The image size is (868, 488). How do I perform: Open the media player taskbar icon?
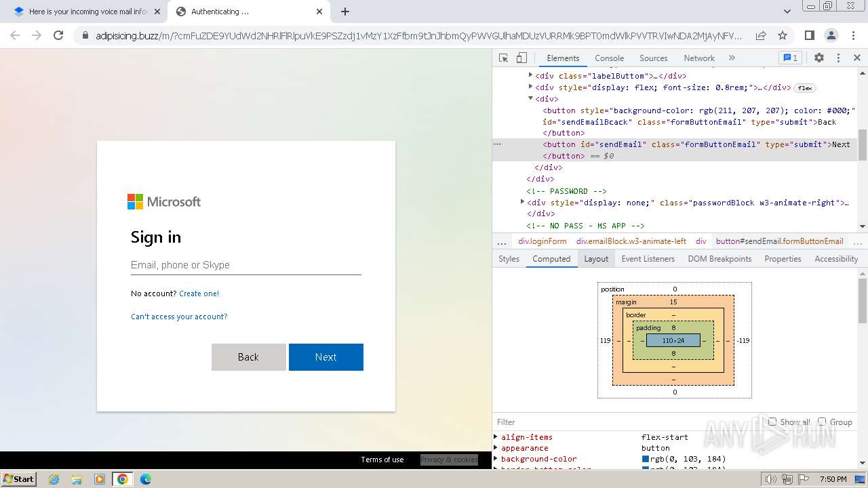pos(100,479)
